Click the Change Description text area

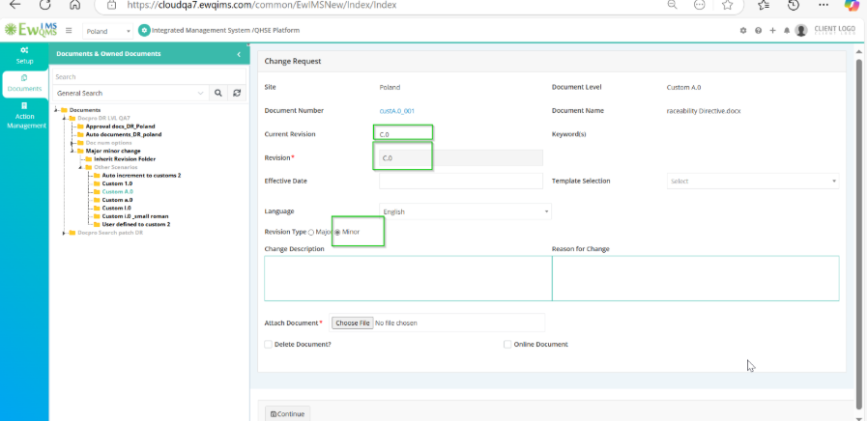pos(408,278)
